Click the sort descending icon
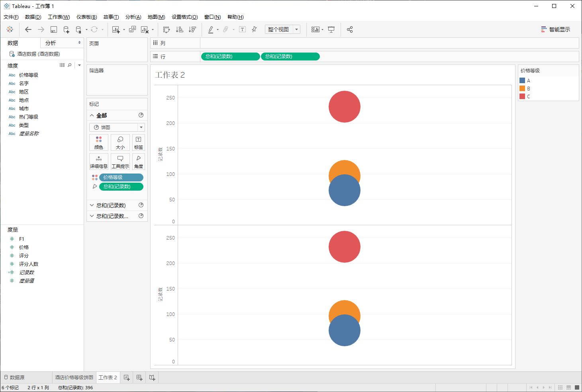Viewport: 582px width, 392px height. click(x=192, y=29)
